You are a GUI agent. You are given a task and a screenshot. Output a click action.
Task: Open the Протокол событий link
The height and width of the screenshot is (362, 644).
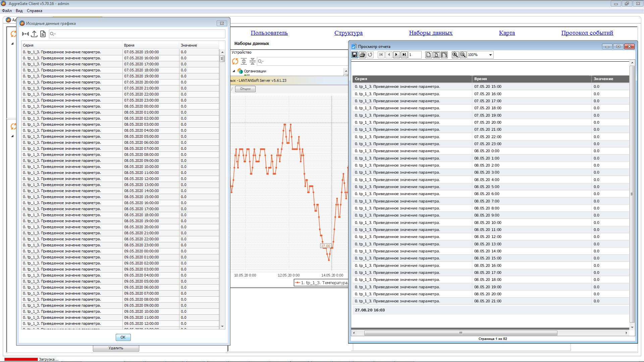click(587, 33)
